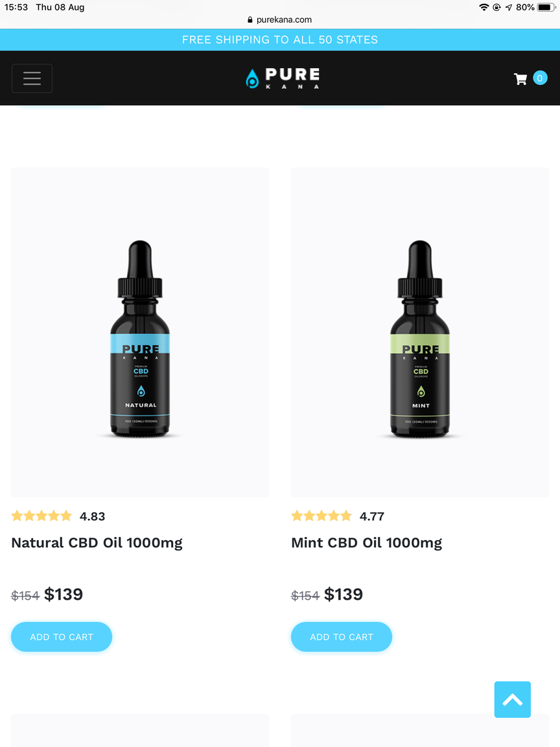Tap the 4.83 star rating
Viewport: 560px width, 747px height.
click(58, 516)
